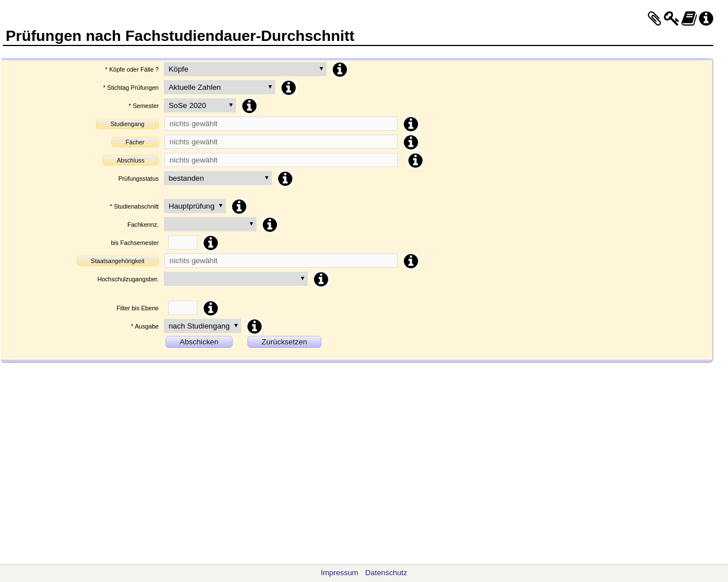This screenshot has width=728, height=582.
Task: Show info for Abschluss field
Action: (415, 160)
